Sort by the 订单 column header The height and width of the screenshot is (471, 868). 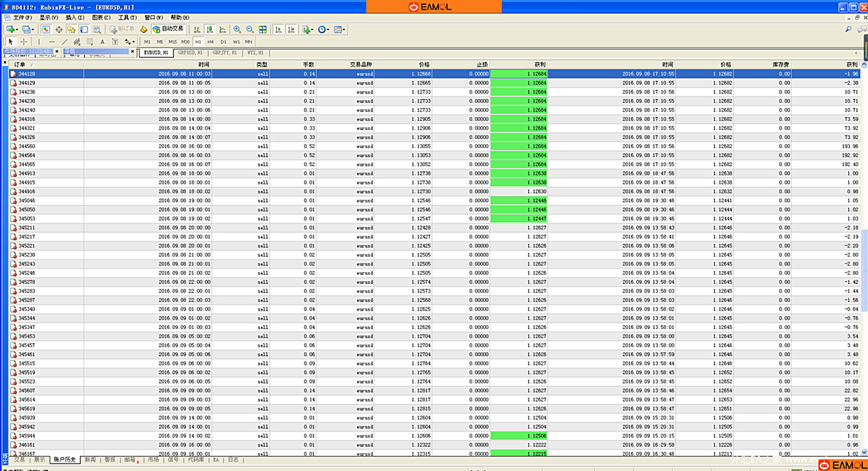pos(20,65)
